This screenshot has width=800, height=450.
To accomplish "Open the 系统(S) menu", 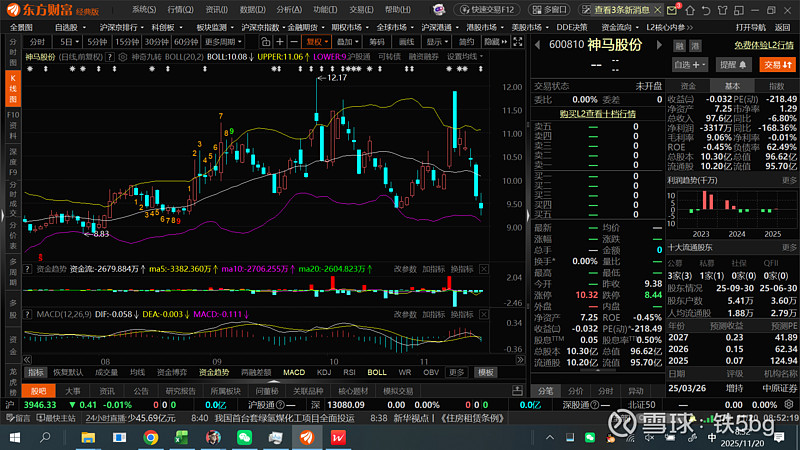I will coord(144,9).
